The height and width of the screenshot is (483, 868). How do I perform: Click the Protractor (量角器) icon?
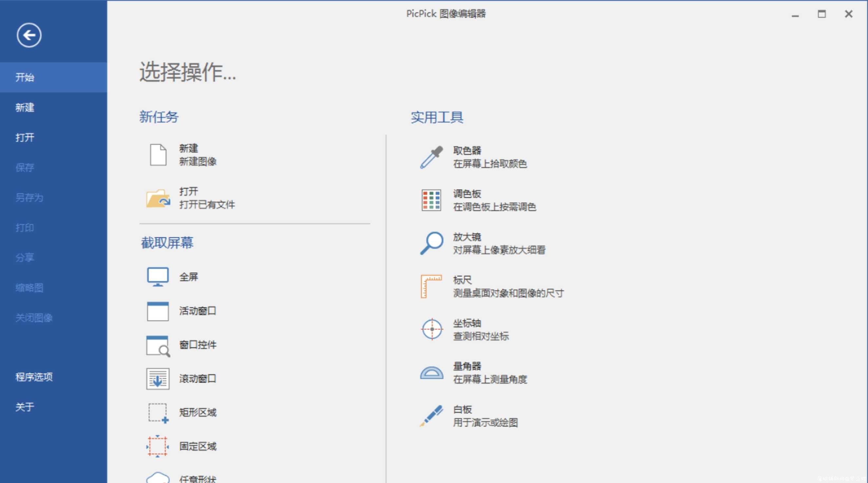coord(432,373)
